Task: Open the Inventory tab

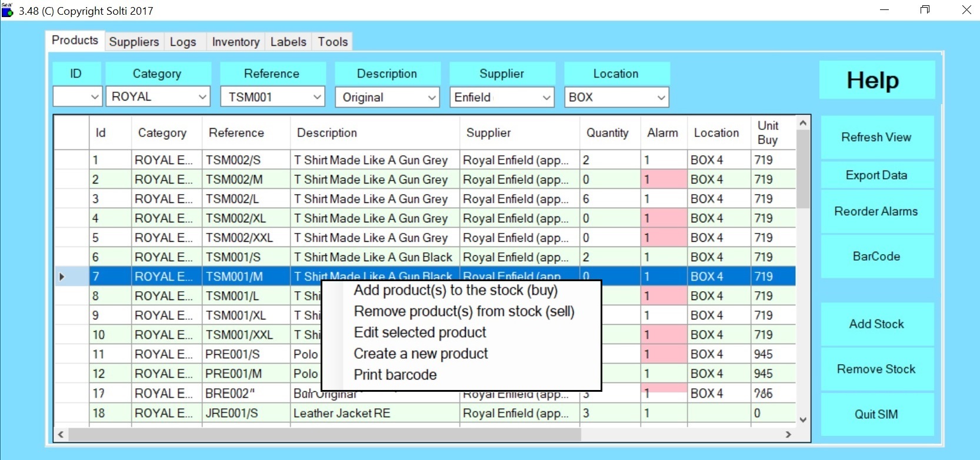Action: (236, 42)
